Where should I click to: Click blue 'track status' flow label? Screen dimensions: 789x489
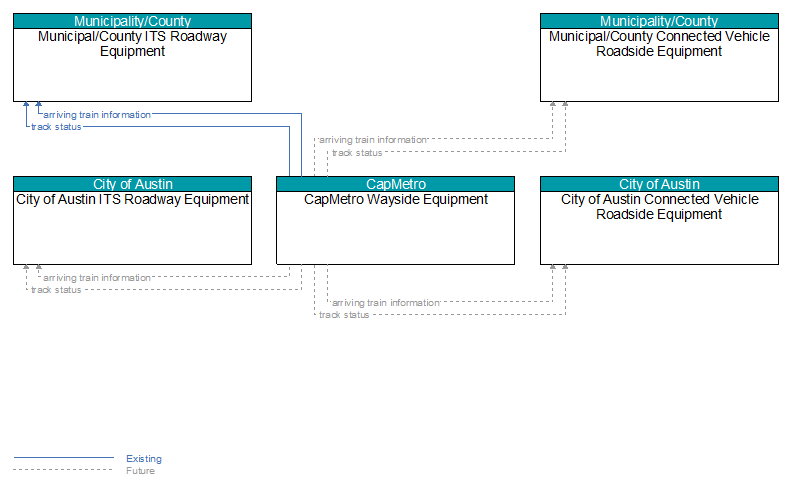tap(56, 127)
